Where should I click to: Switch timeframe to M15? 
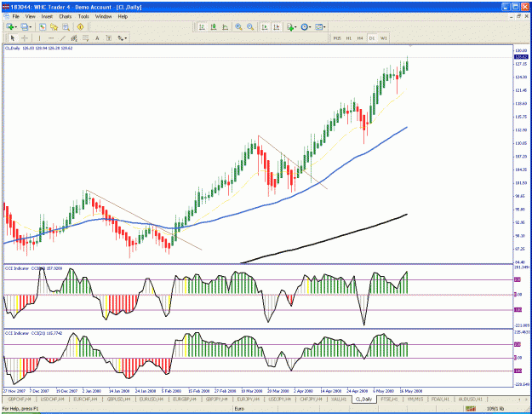(337, 38)
